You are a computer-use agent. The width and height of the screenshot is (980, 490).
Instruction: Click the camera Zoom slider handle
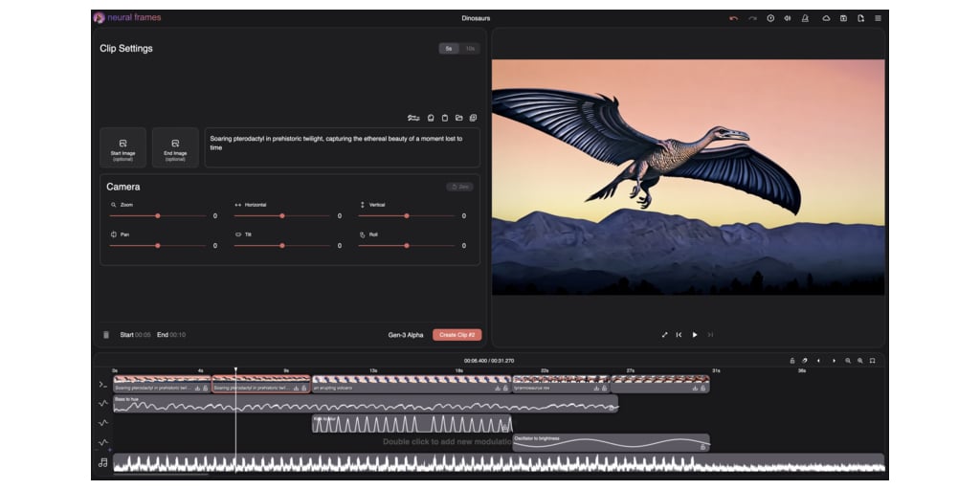(158, 216)
